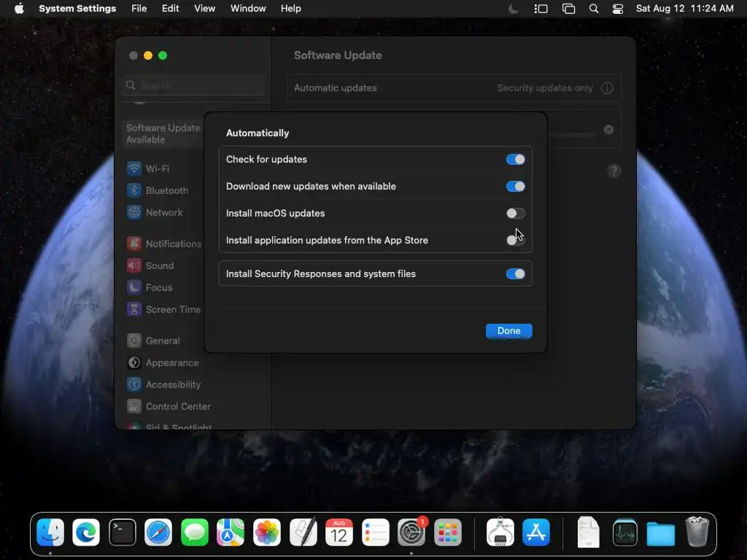Open Terminal from the Dock
The image size is (747, 560).
click(123, 532)
